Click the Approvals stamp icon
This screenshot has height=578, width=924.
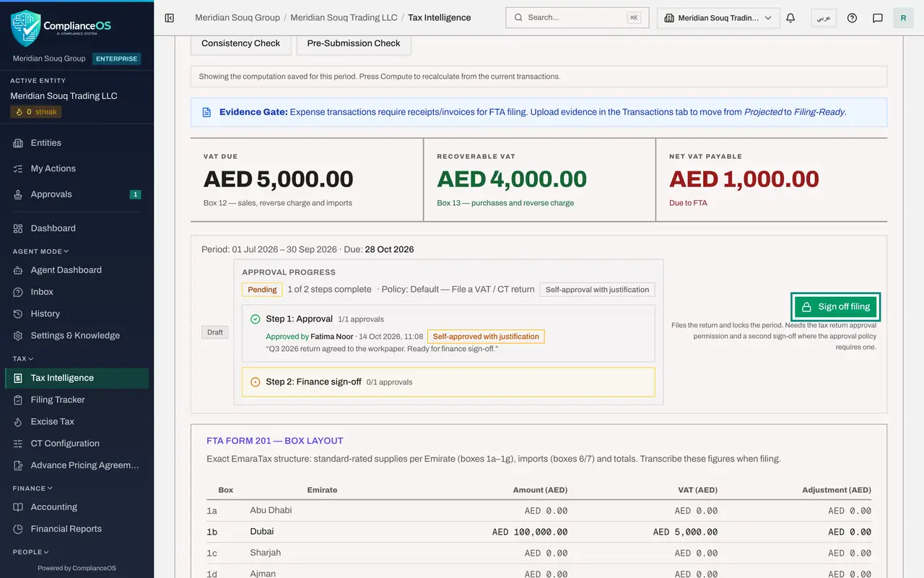[x=18, y=194]
